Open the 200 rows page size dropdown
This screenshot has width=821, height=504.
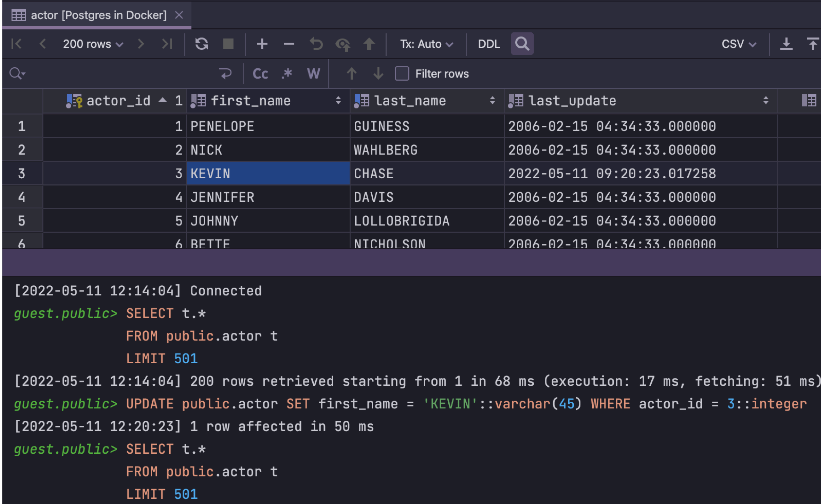point(93,44)
